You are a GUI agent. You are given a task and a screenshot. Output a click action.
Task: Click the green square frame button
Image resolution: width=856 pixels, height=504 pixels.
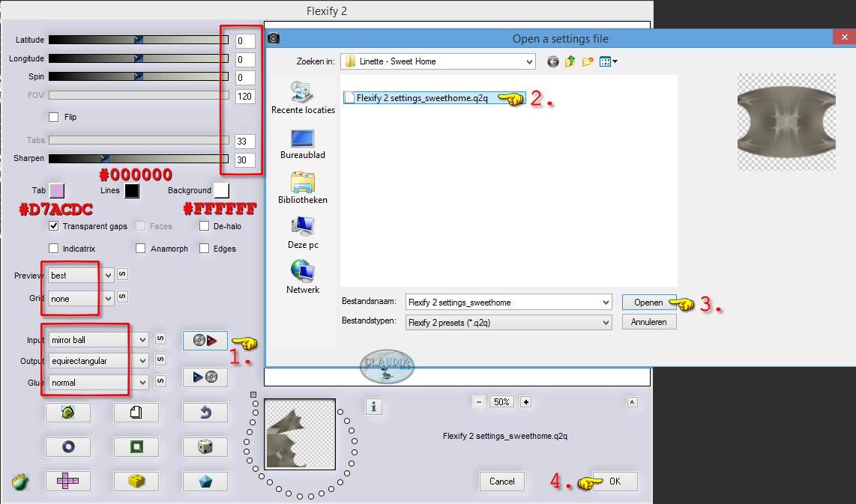coord(136,447)
